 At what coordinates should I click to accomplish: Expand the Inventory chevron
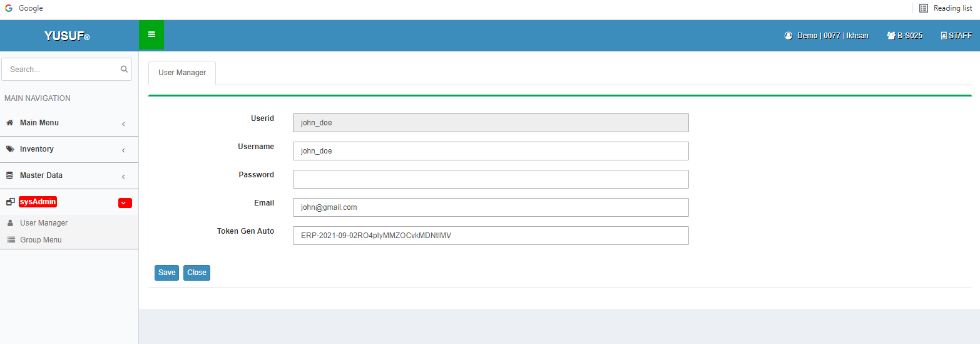(x=123, y=150)
